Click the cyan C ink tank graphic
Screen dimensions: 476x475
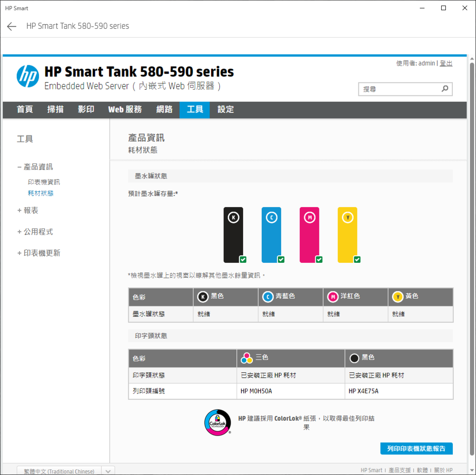(271, 234)
